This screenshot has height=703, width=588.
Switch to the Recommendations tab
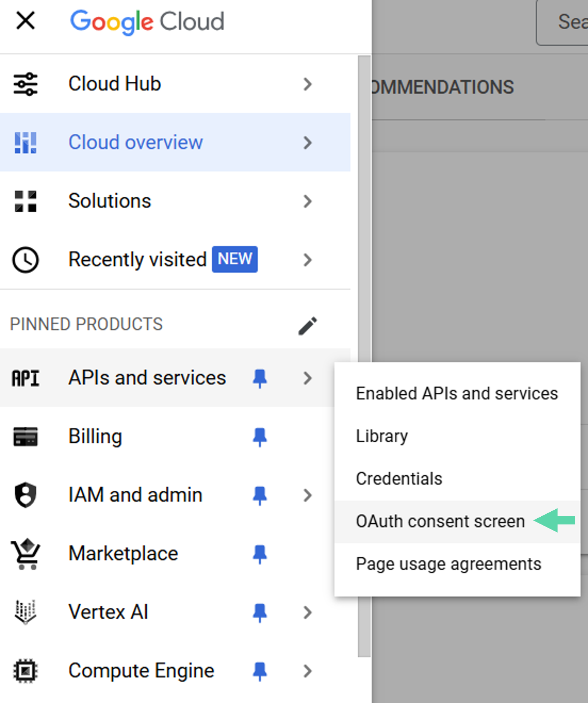click(443, 87)
